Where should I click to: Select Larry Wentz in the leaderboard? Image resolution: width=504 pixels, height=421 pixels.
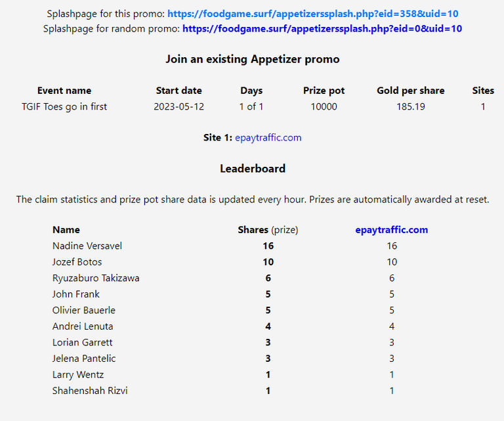point(78,374)
